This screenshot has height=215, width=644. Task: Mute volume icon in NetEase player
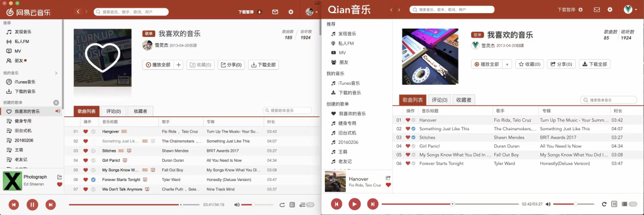click(237, 205)
